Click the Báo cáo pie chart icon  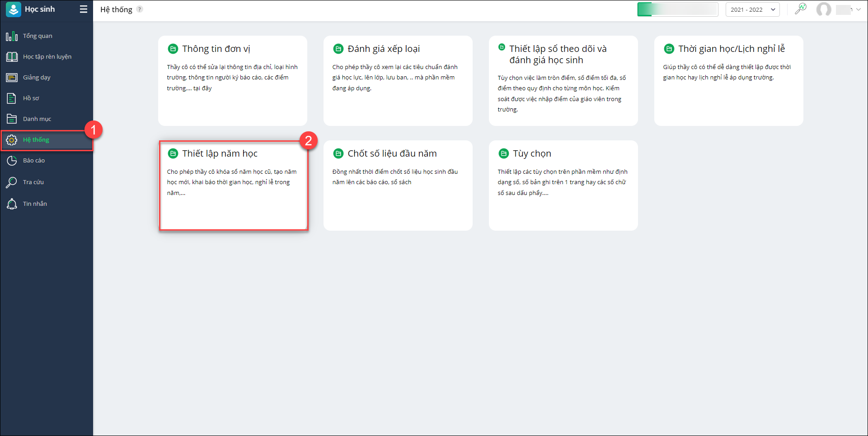12,161
